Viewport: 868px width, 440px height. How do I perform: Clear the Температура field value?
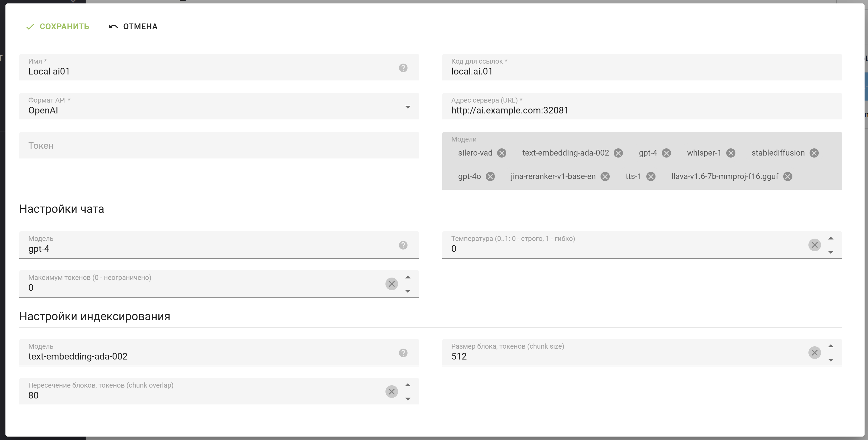pyautogui.click(x=814, y=245)
